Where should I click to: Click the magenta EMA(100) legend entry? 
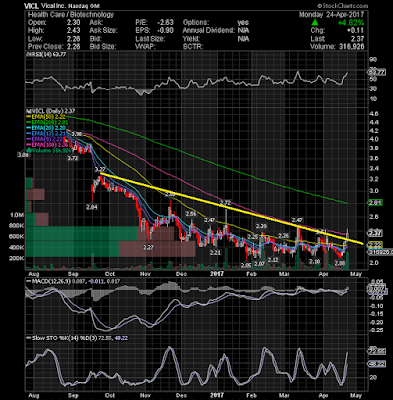point(48,145)
